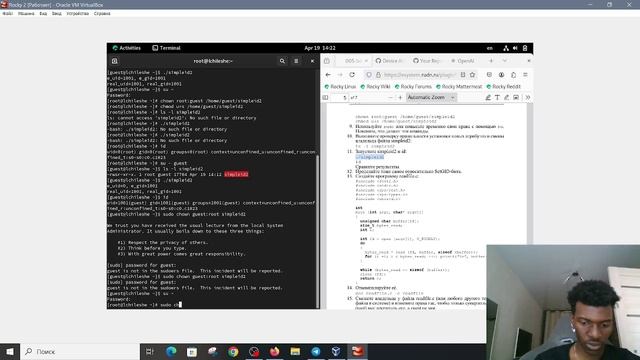Open a new terminal tab with the new-tab icon

pos(115,61)
